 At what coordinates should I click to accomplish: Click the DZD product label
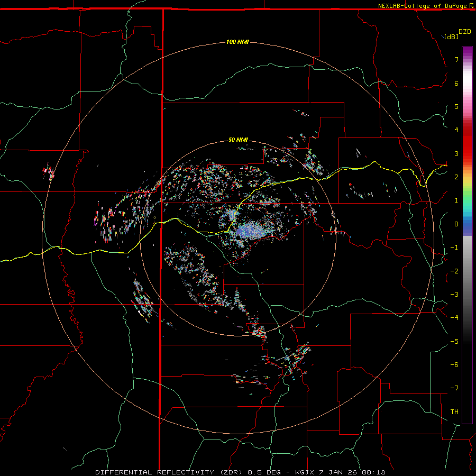[x=465, y=32]
